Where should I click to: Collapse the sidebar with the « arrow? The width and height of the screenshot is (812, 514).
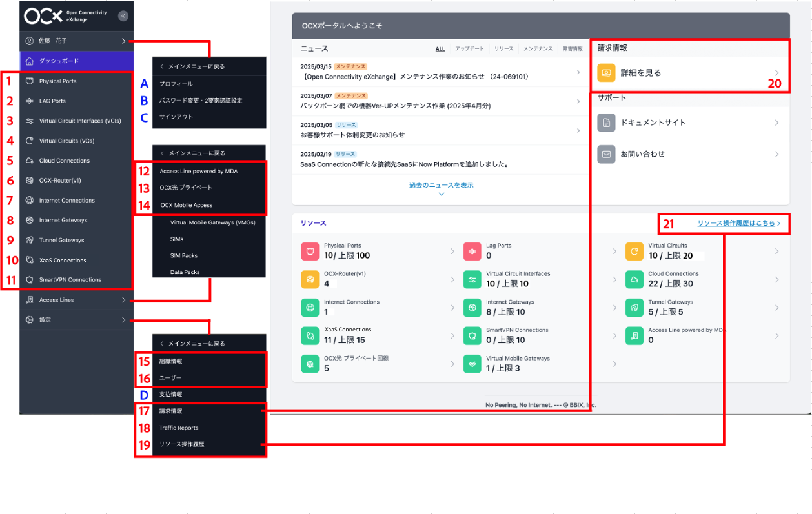(x=123, y=15)
